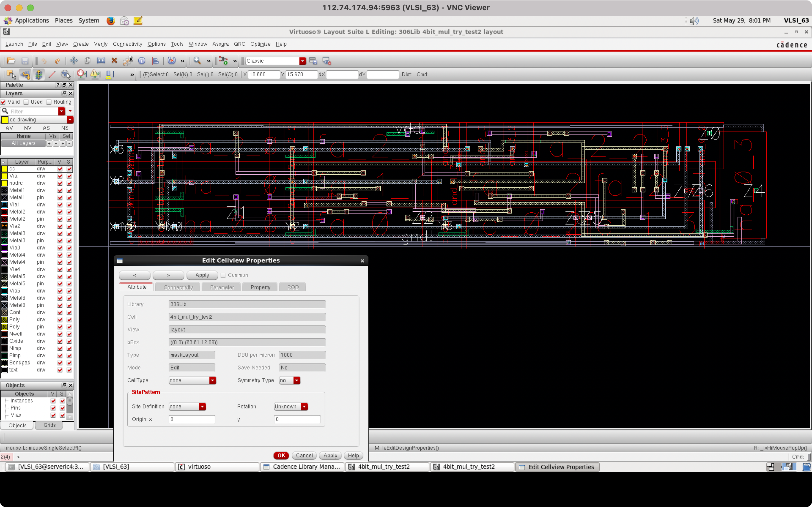Click OK in Edit Cellview Properties

click(281, 455)
